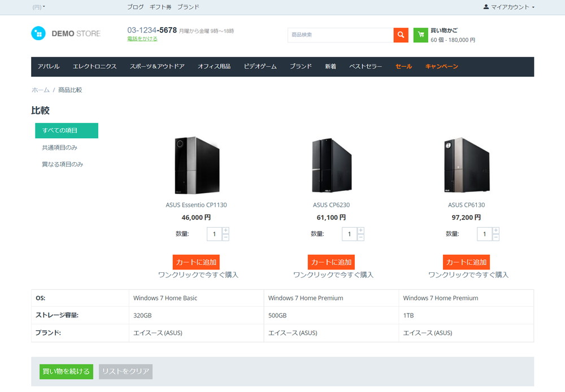Click the ブログ link in top bar

click(135, 7)
